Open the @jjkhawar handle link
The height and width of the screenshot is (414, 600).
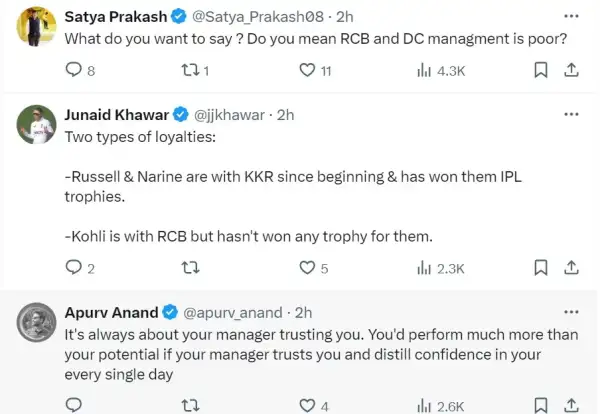226,115
